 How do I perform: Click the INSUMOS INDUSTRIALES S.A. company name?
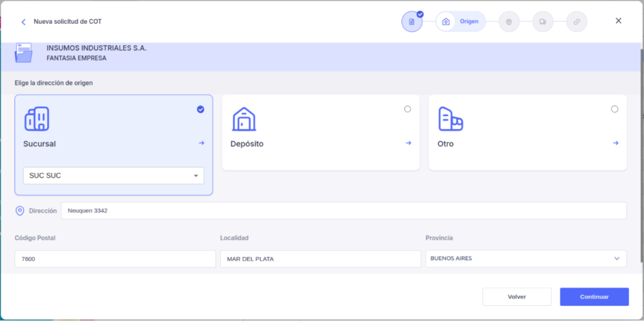tap(96, 48)
